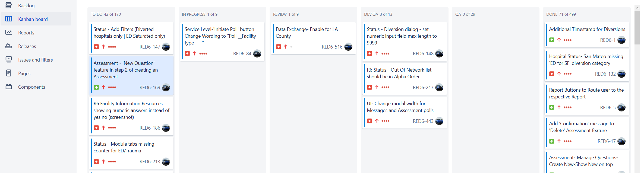Click the priority arrow on RED6-5
644x173 pixels.
point(559,107)
